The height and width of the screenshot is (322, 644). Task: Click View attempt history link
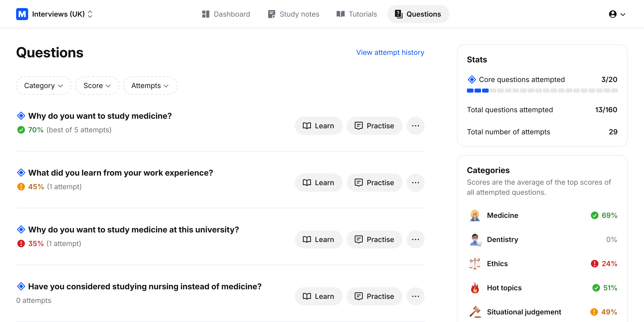(x=390, y=52)
